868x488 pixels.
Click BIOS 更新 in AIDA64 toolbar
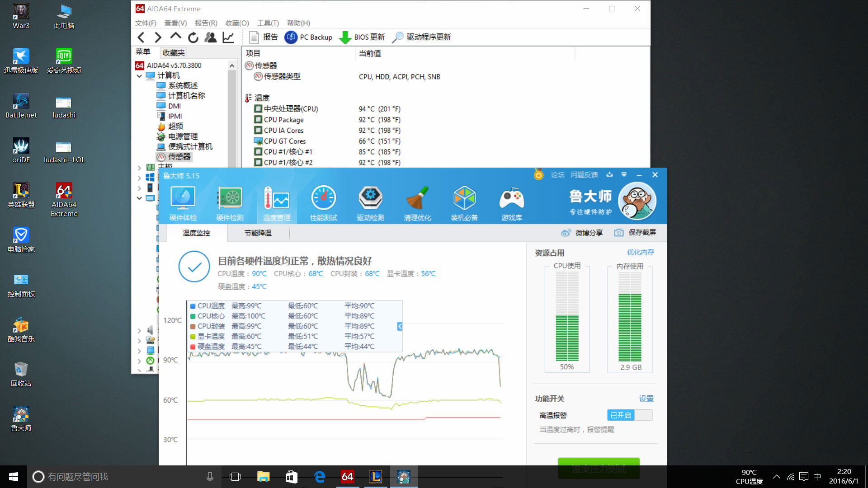tap(362, 37)
